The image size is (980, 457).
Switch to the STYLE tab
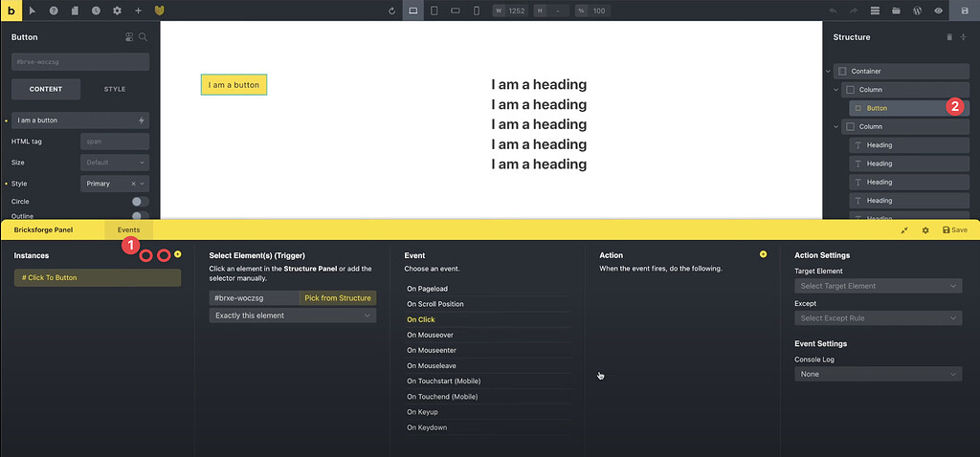(x=114, y=89)
